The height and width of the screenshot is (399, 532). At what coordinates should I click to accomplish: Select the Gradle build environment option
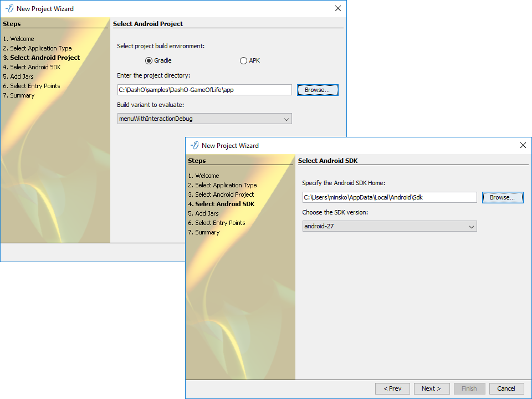coord(149,61)
